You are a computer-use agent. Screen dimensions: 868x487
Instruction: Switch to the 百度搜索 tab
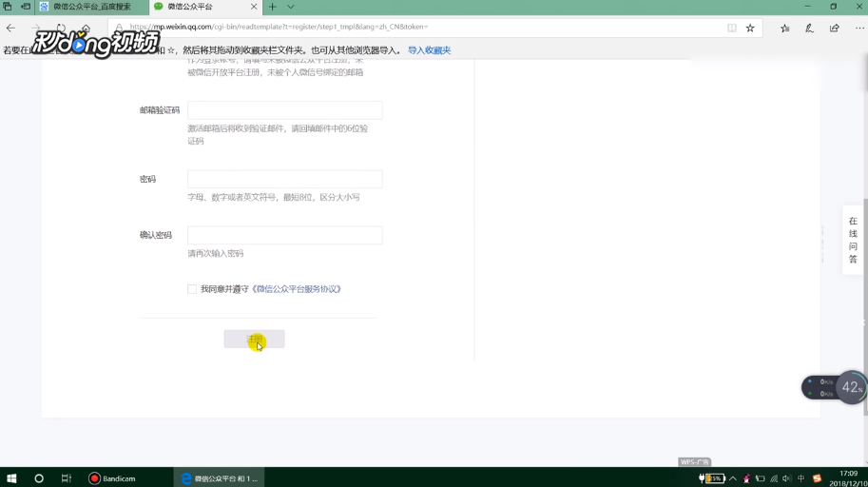tap(91, 7)
